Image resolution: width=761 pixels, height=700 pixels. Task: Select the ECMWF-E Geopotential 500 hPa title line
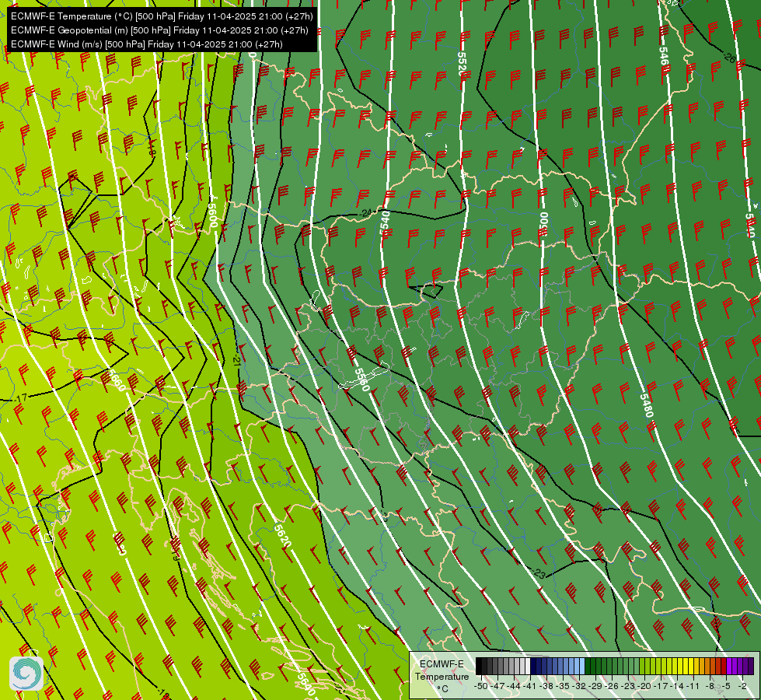click(159, 30)
